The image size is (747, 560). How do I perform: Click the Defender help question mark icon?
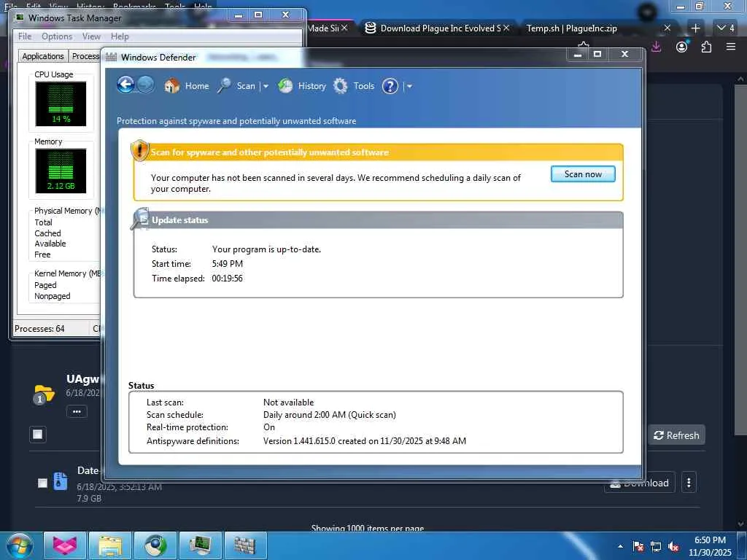390,86
